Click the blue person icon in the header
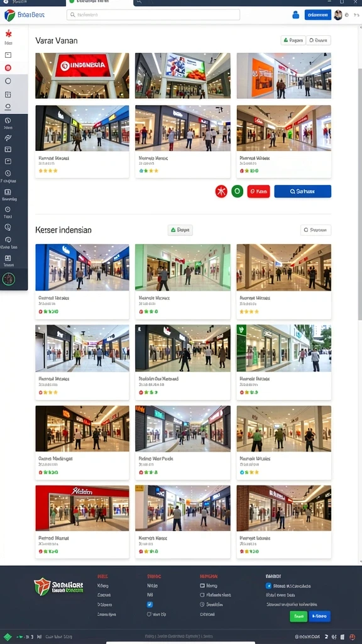Image resolution: width=362 pixels, height=644 pixels. [295, 15]
